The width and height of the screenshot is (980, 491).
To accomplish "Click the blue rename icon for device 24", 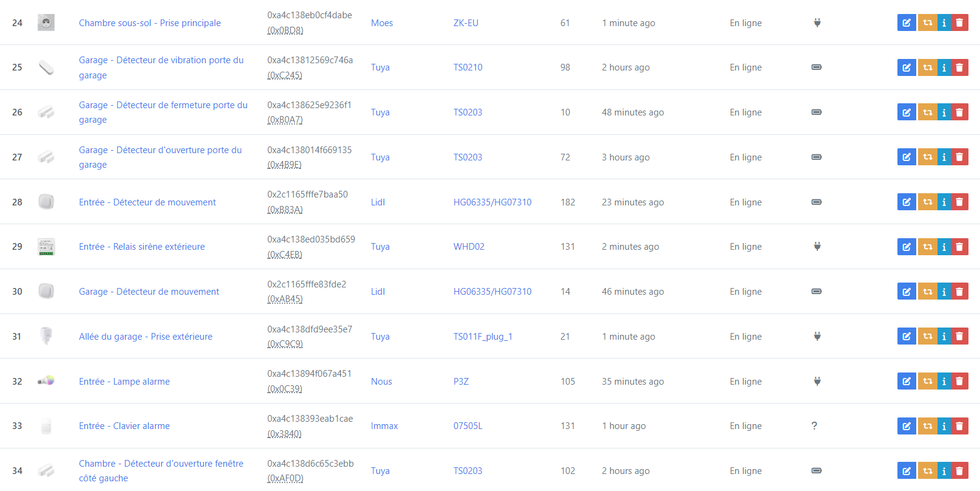I will pyautogui.click(x=907, y=23).
